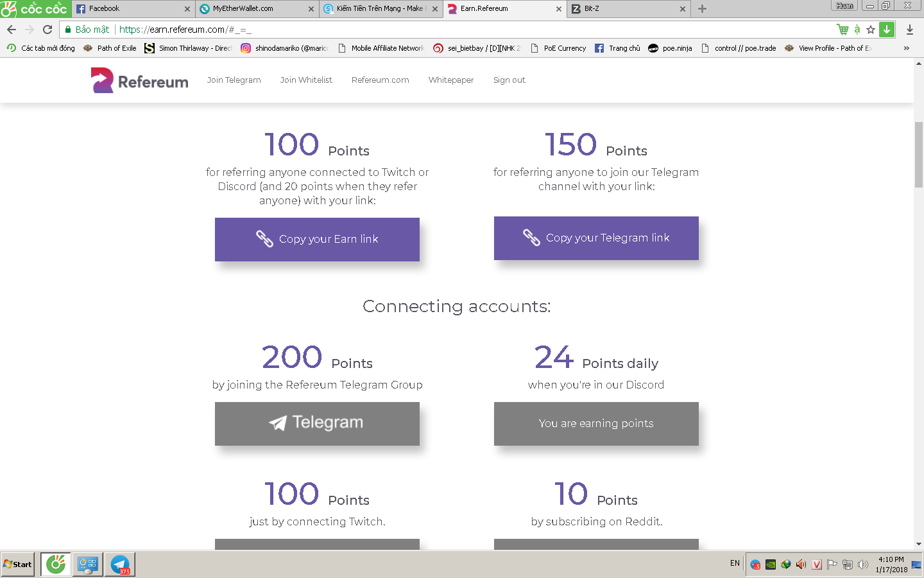Click Copy your Telegram link button
This screenshot has height=578, width=924.
(x=596, y=238)
